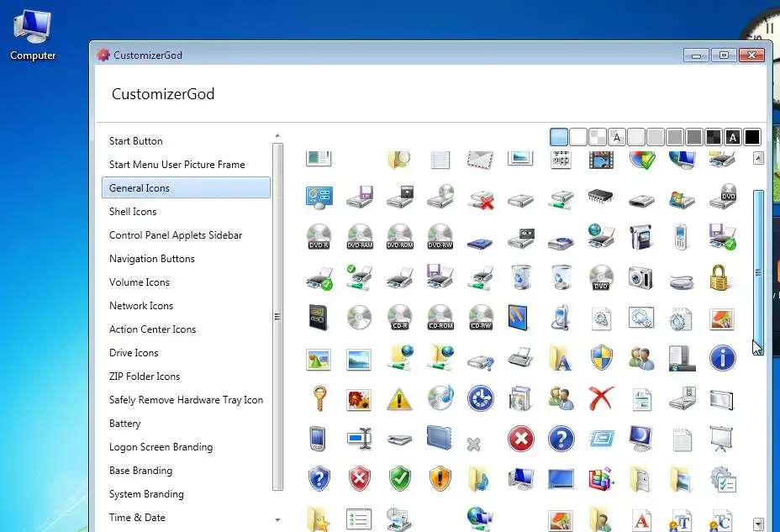This screenshot has height=532, width=780.
Task: Select the typewriter-style fax icon
Action: click(521, 357)
